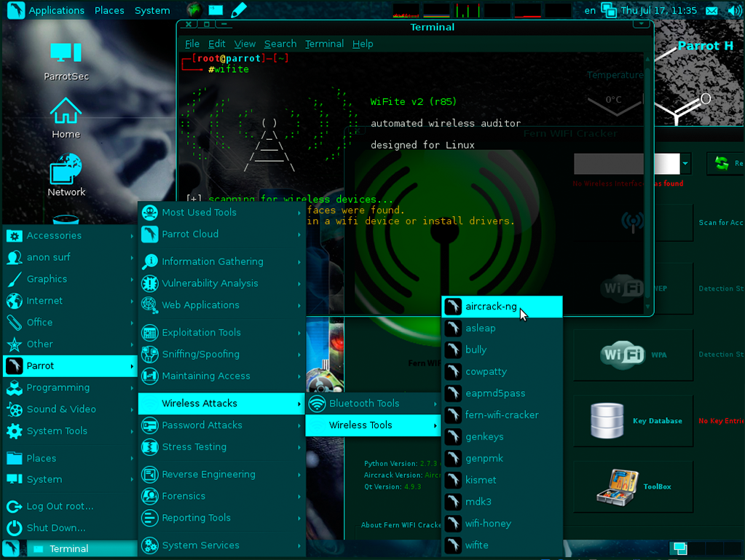The width and height of the screenshot is (745, 560).
Task: Open the Maintaining Access icon
Action: click(x=150, y=376)
